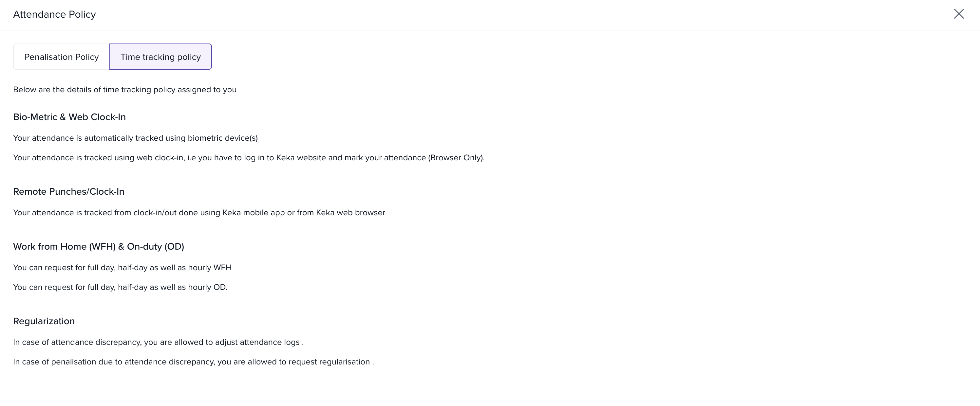Screen dimensions: 980x406
Task: Click the time tracking policy intro sentence
Action: coord(125,90)
